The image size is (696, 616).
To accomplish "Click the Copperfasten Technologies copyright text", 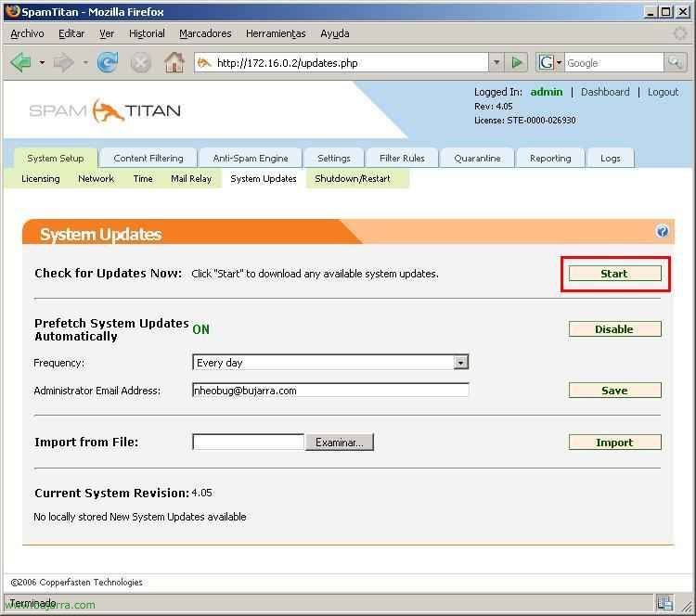I will tap(76, 582).
